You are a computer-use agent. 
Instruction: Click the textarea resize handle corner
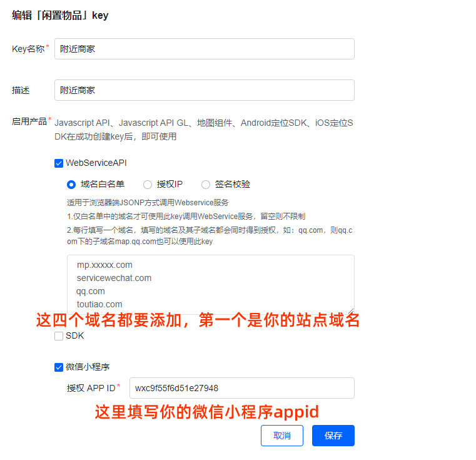(x=351, y=311)
